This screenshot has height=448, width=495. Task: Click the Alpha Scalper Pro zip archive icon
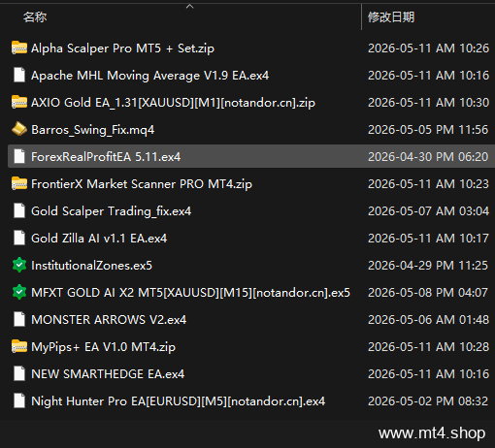coord(19,48)
